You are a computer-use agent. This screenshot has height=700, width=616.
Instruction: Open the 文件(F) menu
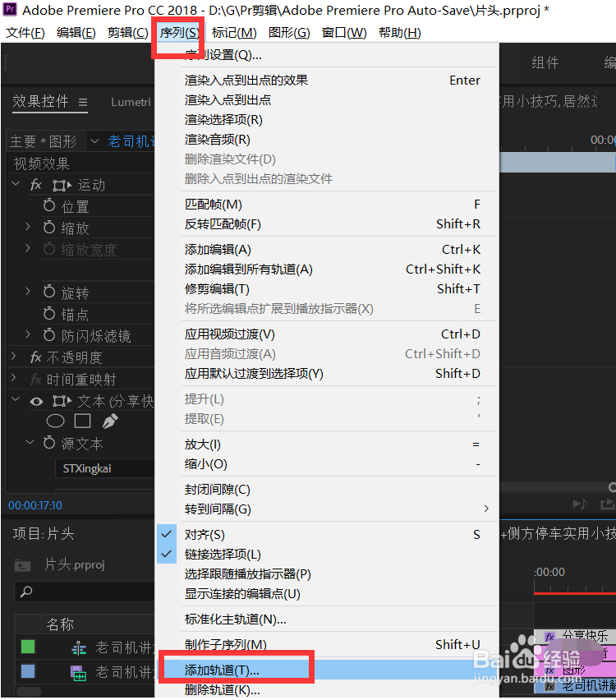click(25, 33)
